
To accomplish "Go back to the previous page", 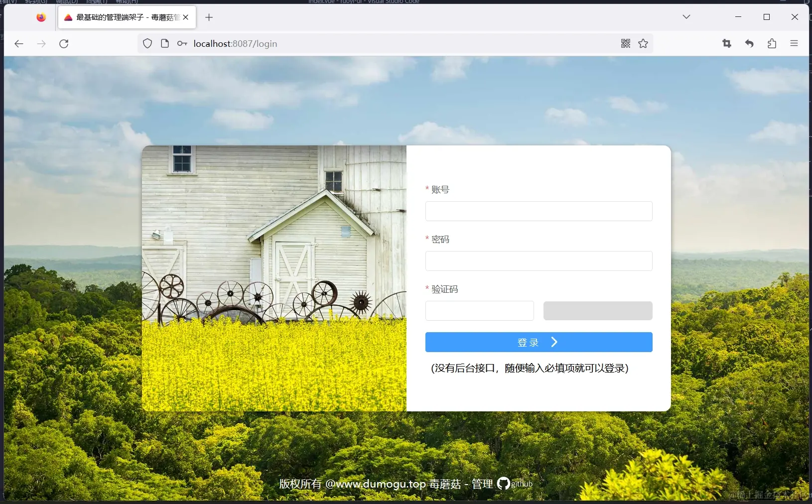I will tap(19, 44).
